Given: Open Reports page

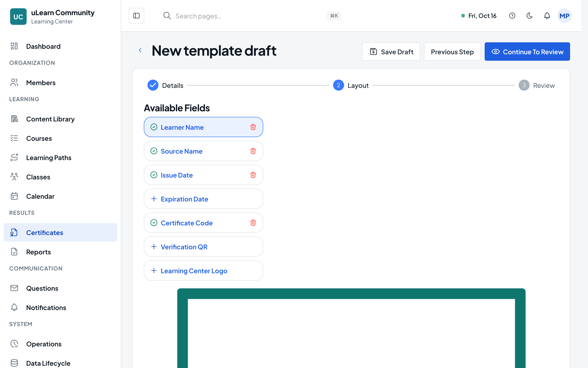Looking at the screenshot, I should pos(60,252).
